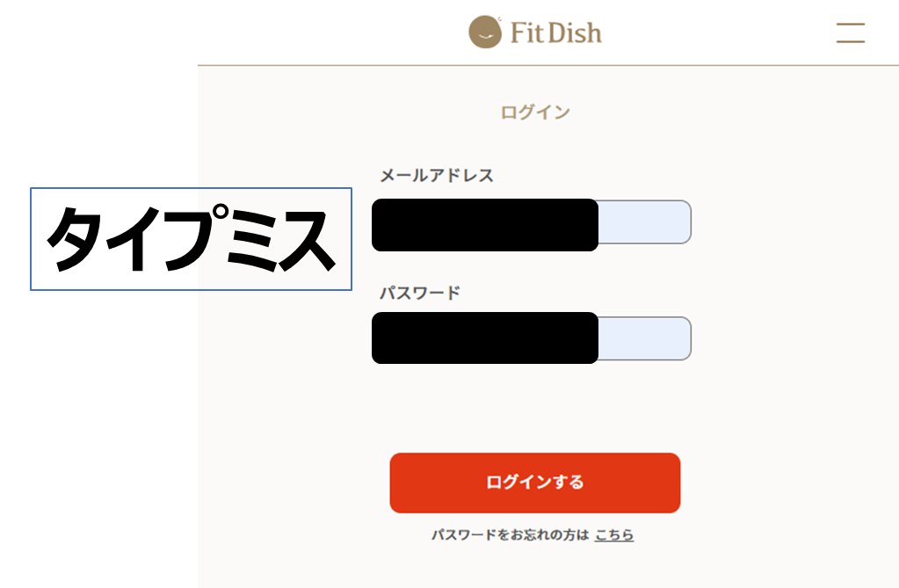
Task: Click the FitDish smiley logo icon
Action: tap(485, 33)
